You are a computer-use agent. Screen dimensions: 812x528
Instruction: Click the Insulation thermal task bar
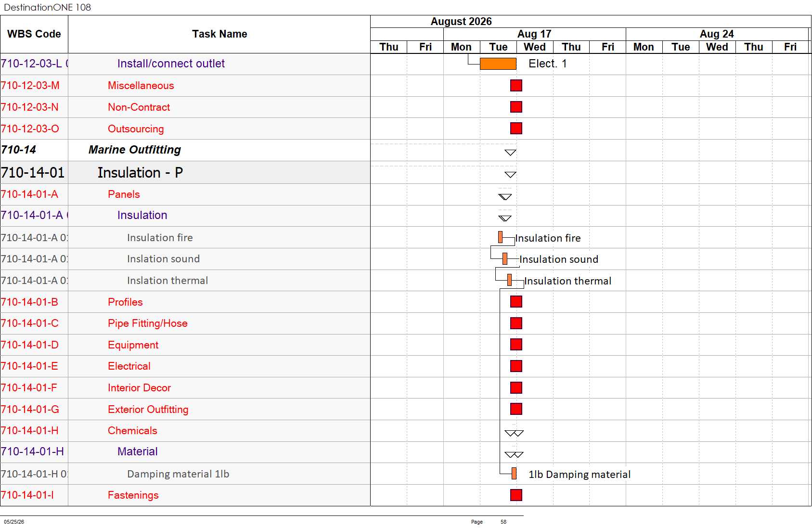(x=509, y=280)
